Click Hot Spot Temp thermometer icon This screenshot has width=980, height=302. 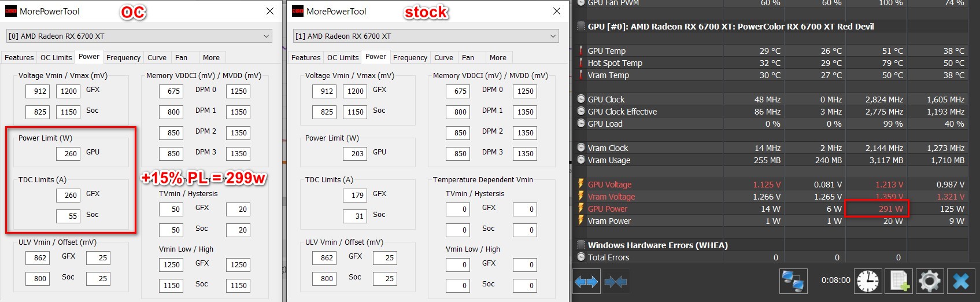tap(581, 63)
